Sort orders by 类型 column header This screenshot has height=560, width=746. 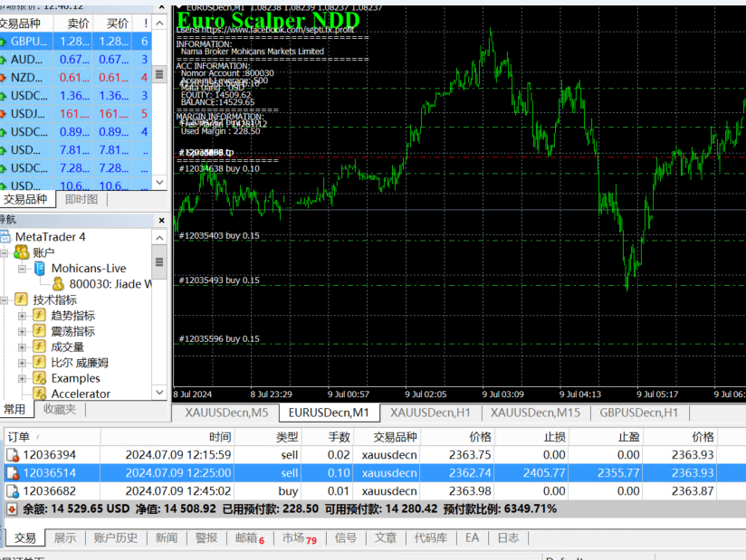point(268,437)
